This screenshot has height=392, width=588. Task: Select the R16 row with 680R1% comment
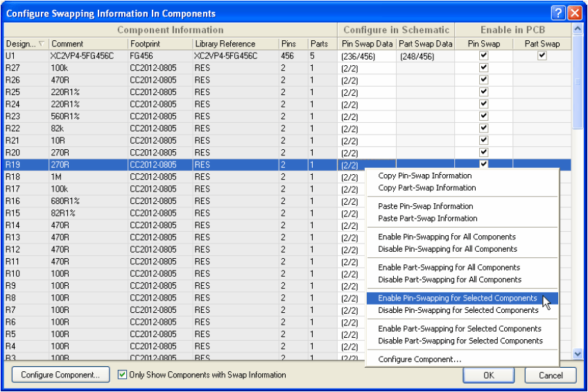click(x=288, y=201)
